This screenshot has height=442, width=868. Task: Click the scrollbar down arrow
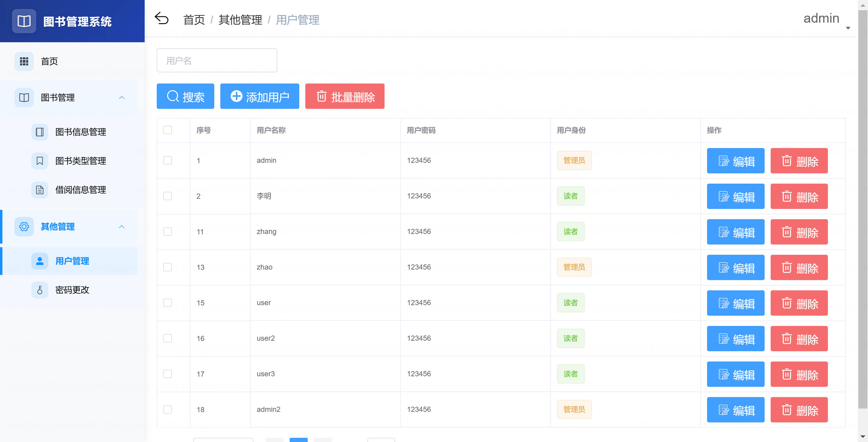click(863, 437)
